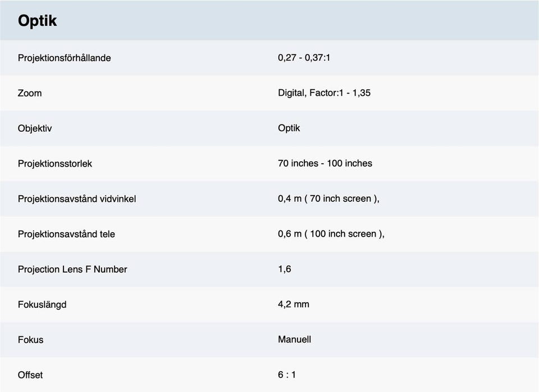Select the Manuell focus value
Image resolution: width=539 pixels, height=392 pixels.
[294, 340]
